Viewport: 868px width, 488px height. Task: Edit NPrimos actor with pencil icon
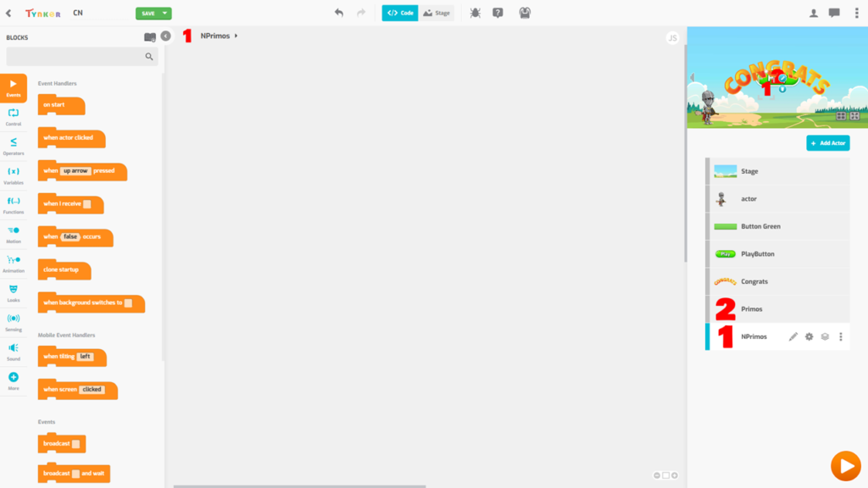pos(793,336)
